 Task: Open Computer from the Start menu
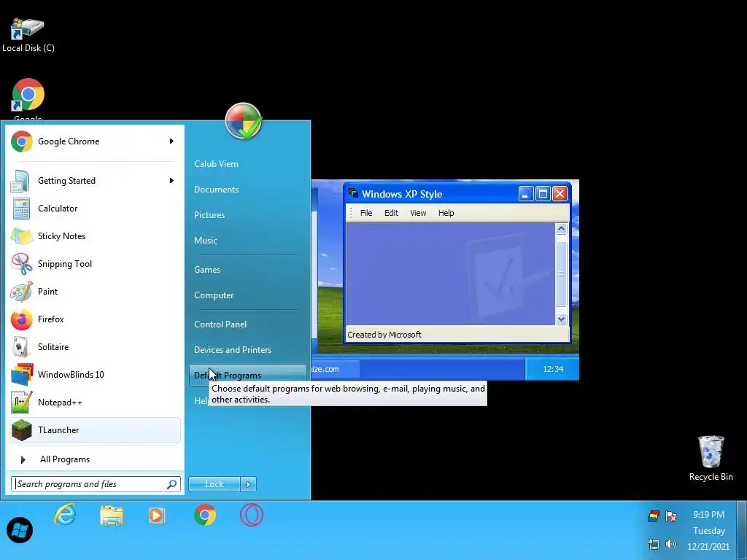click(x=214, y=295)
